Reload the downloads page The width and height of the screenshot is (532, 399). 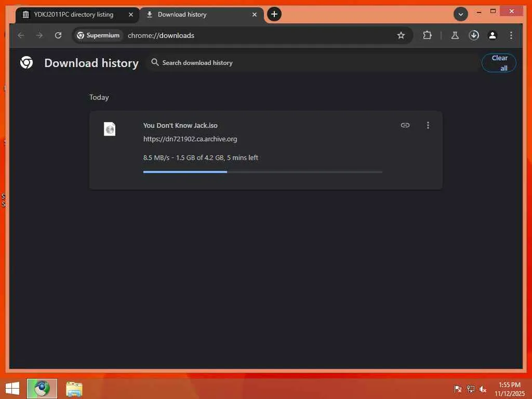click(58, 35)
